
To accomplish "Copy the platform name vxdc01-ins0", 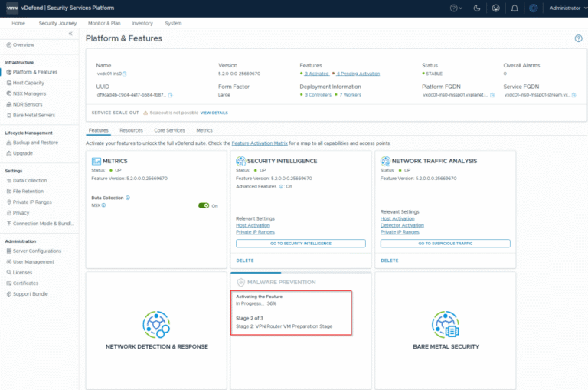I will [125, 74].
